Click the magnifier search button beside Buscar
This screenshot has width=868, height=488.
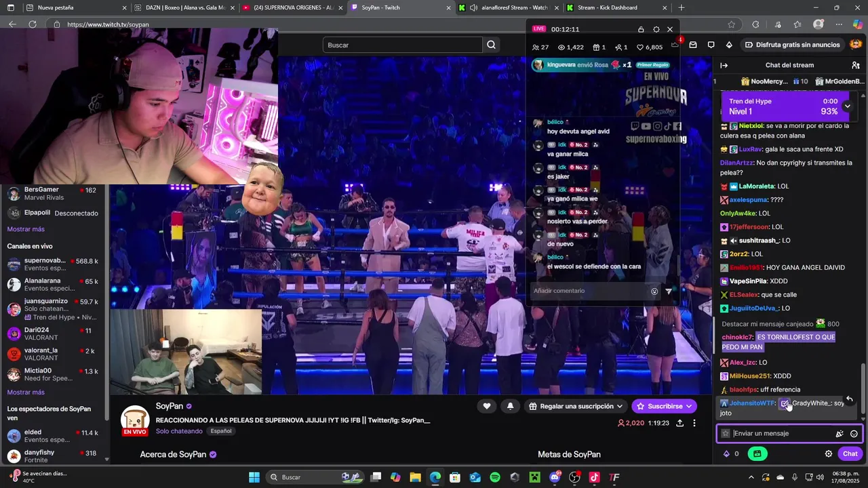492,45
